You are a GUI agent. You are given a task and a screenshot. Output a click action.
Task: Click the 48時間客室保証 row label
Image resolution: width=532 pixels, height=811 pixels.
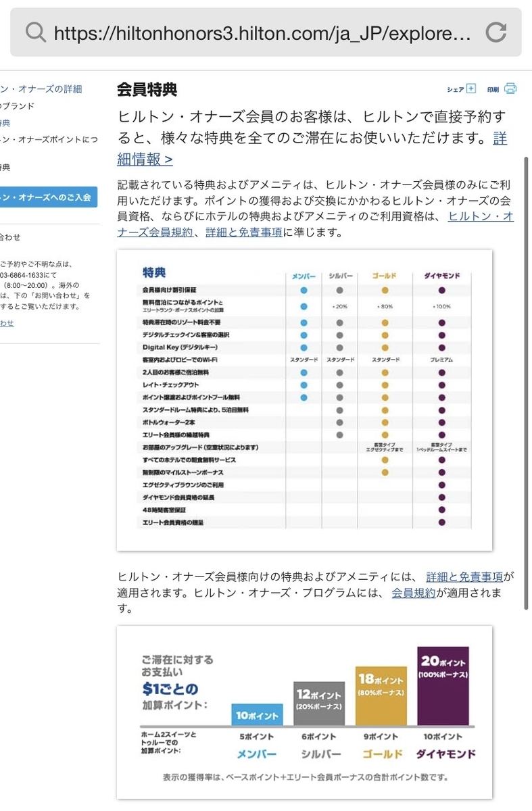[x=164, y=510]
